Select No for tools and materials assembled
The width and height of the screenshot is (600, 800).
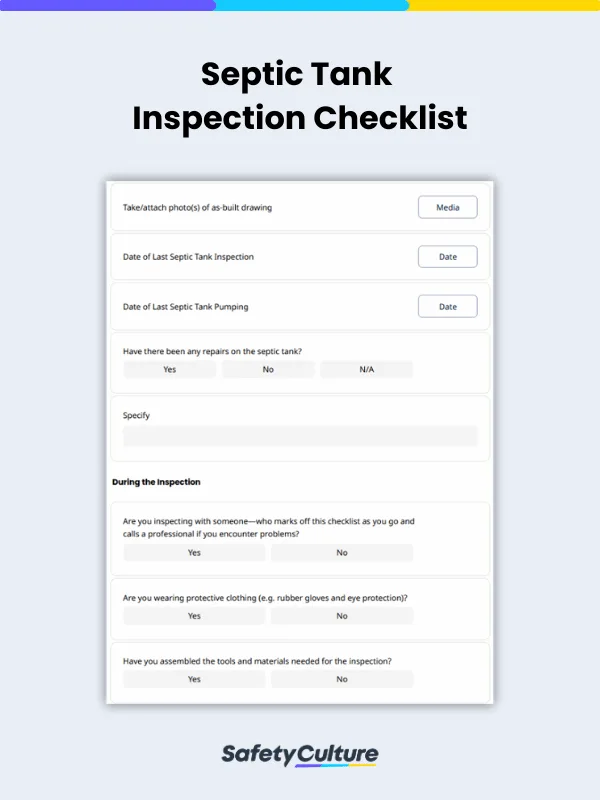pyautogui.click(x=342, y=679)
